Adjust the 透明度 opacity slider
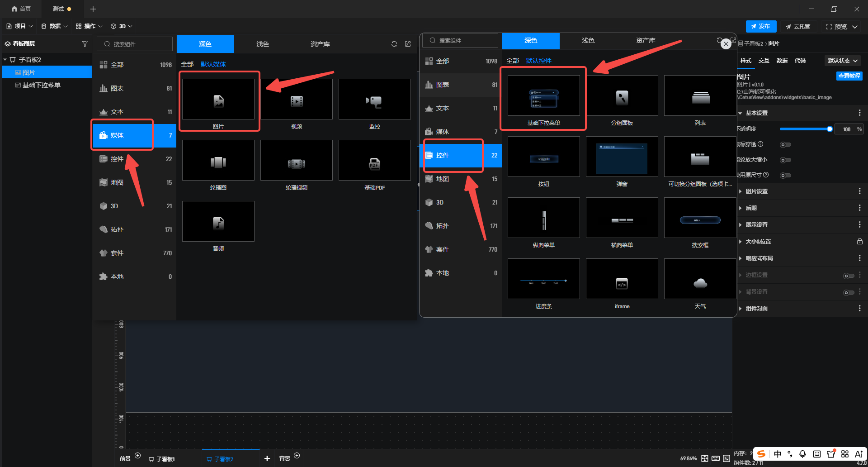 click(805, 129)
